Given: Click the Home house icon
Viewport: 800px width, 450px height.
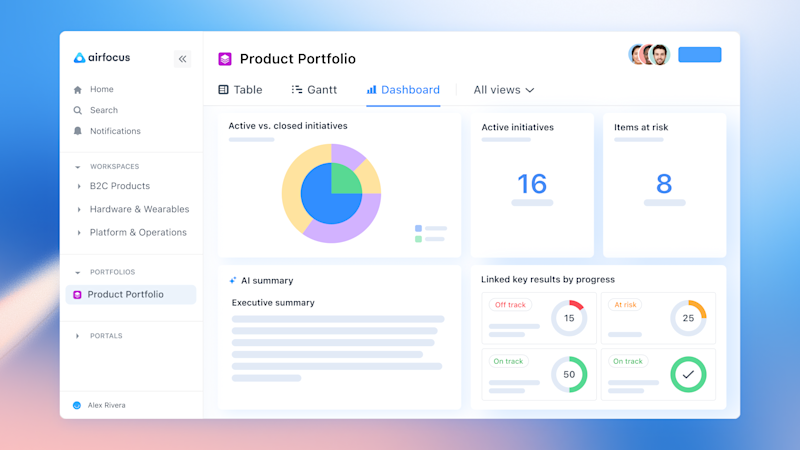Looking at the screenshot, I should [x=78, y=90].
